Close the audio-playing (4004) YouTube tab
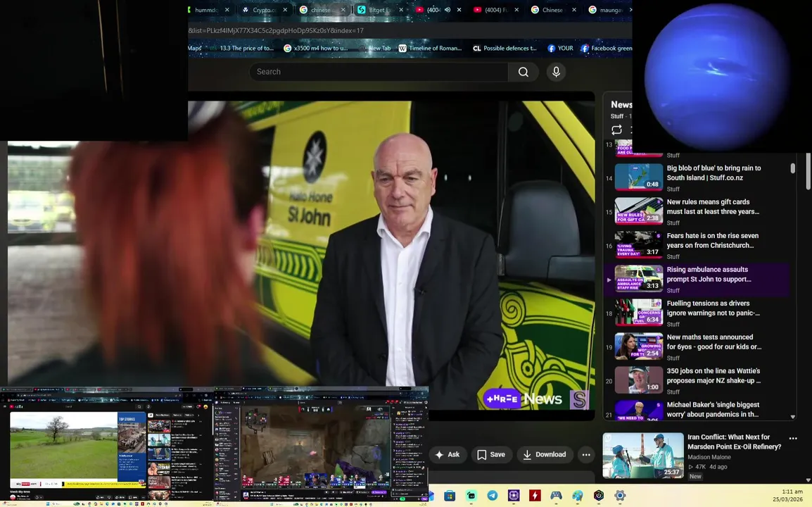 click(x=459, y=10)
